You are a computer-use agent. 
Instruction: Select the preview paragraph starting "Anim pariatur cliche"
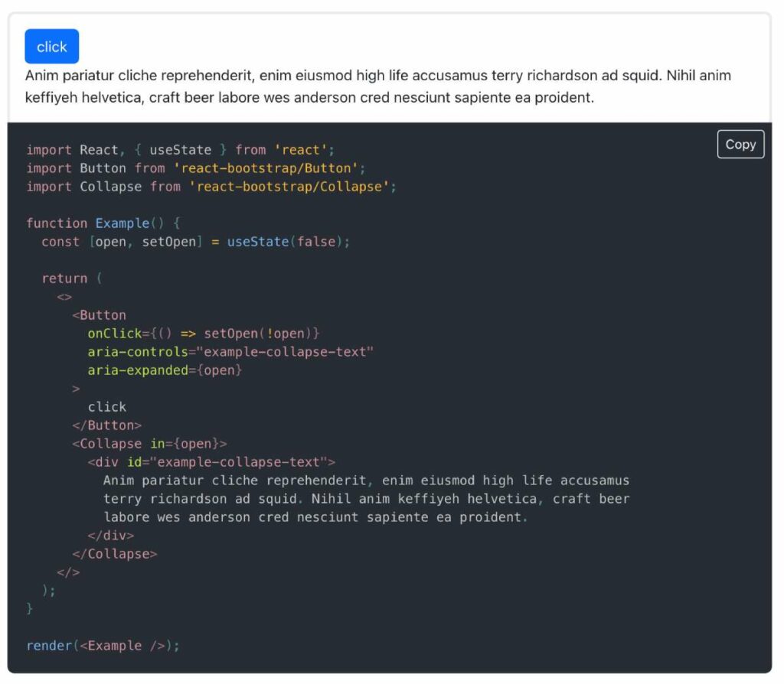pos(378,87)
